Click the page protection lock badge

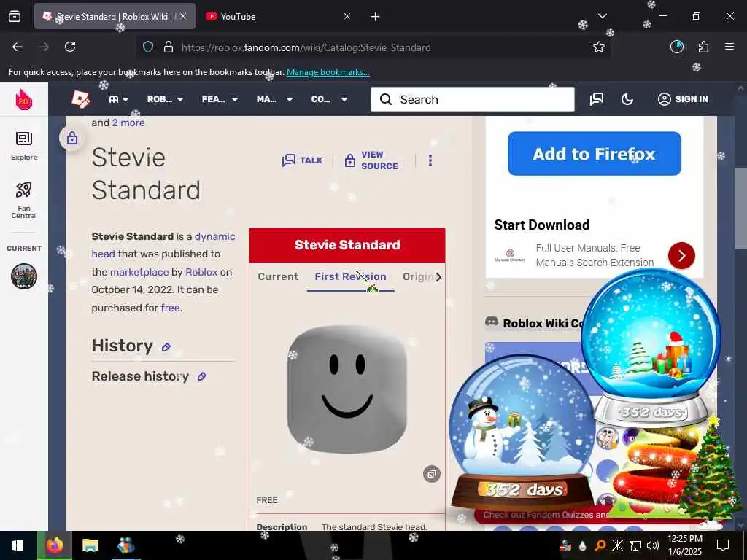pos(72,138)
